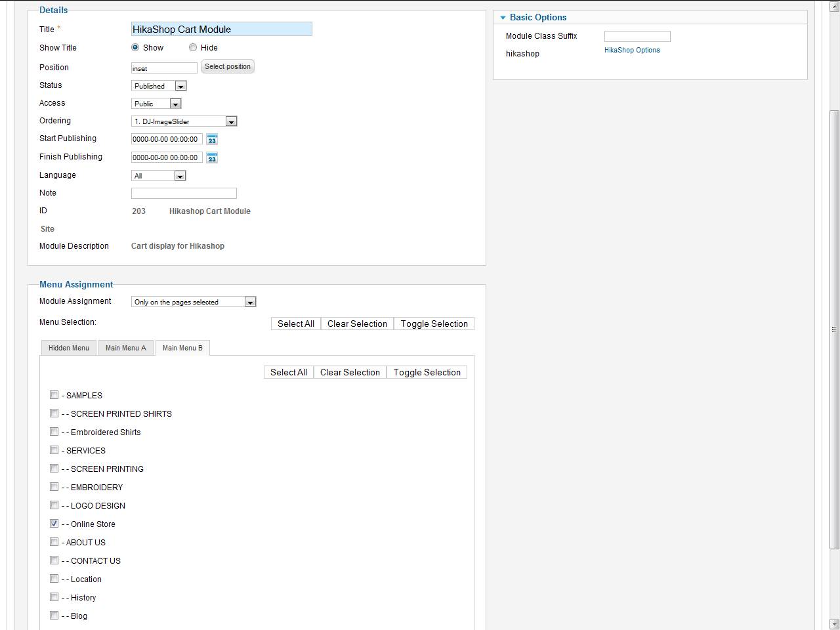
Task: Expand the Ordering dropdown list
Action: [x=184, y=121]
